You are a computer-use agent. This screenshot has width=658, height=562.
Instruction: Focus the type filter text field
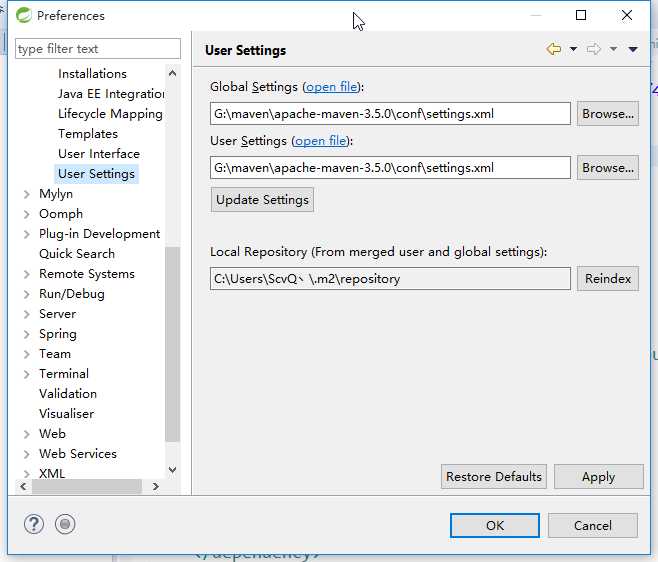point(98,49)
